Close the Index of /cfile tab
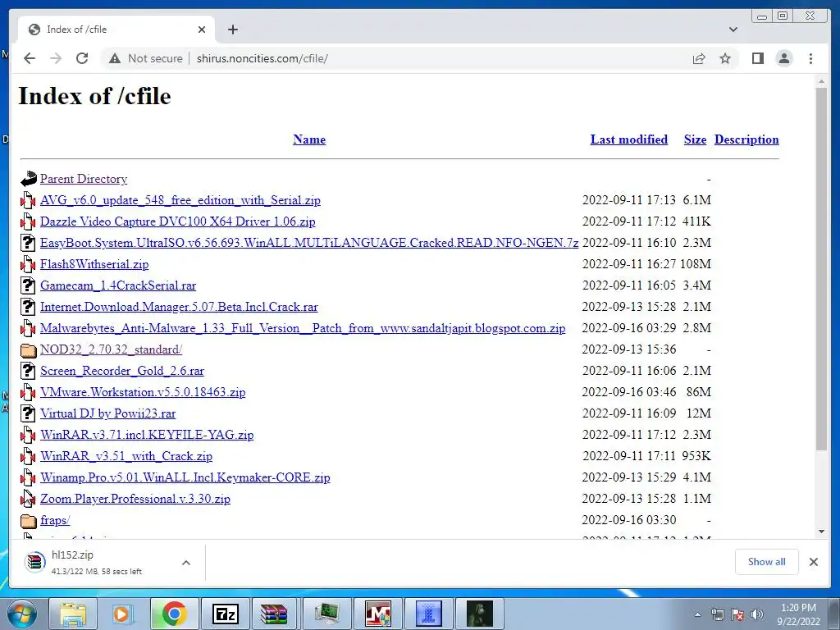The image size is (840, 630). point(202,30)
